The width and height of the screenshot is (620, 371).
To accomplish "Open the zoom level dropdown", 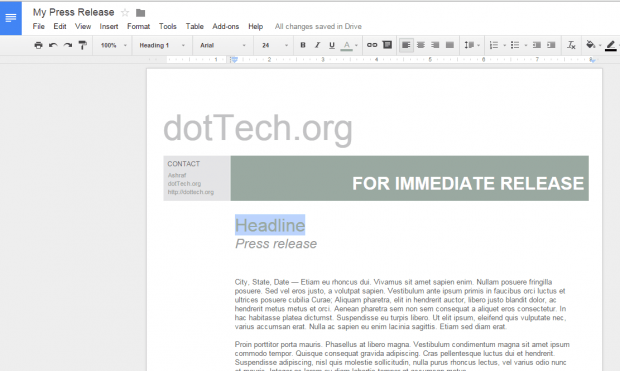I will click(113, 45).
